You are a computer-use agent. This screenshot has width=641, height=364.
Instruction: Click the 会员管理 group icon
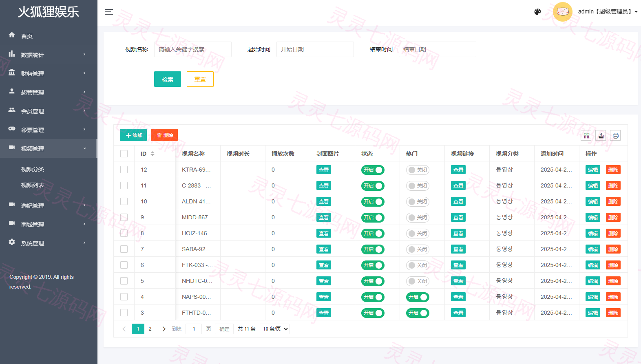[x=12, y=110]
